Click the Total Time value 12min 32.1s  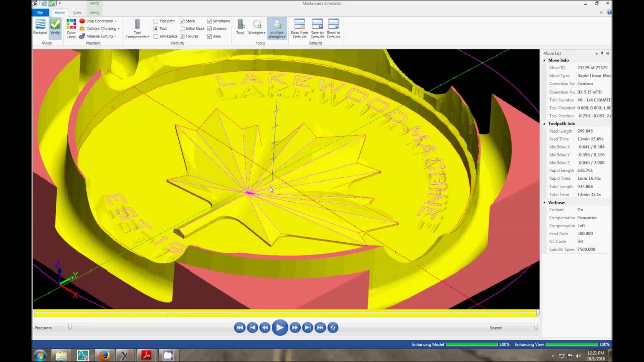589,195
